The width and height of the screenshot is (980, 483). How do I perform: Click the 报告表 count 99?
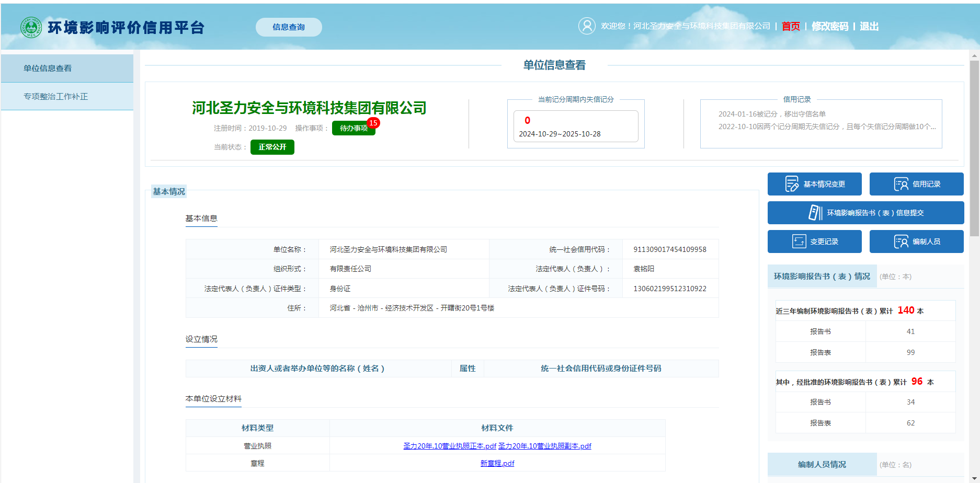[x=910, y=352]
